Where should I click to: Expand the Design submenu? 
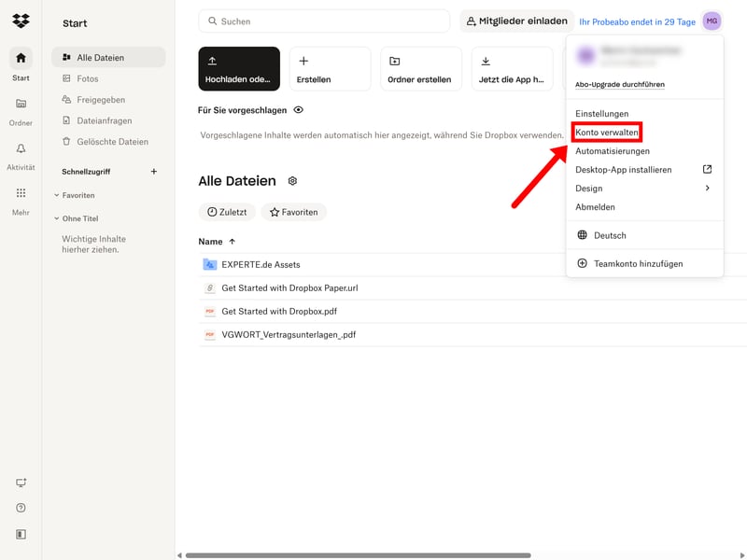pos(643,189)
